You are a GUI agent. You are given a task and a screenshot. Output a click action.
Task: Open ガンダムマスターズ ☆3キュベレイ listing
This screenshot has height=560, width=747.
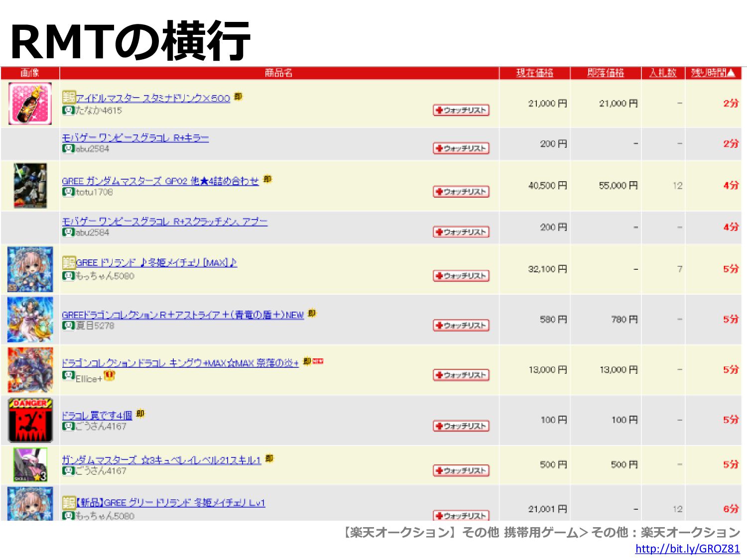tap(161, 460)
